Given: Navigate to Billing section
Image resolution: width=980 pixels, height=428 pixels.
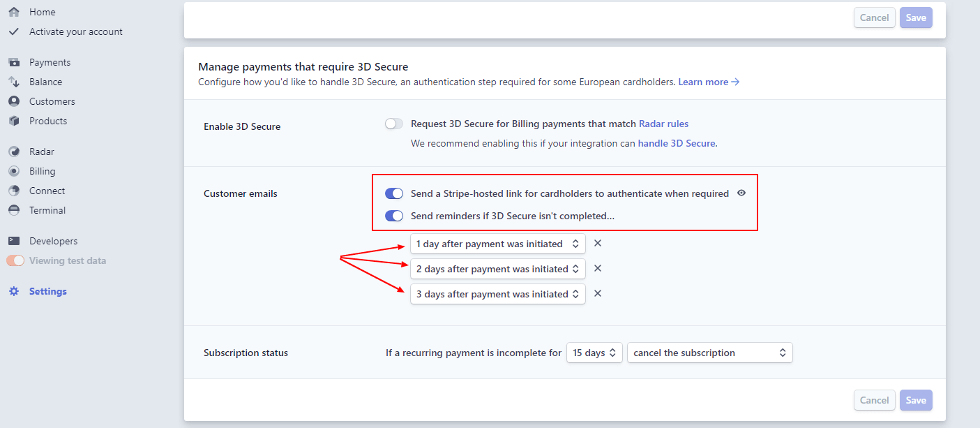Looking at the screenshot, I should coord(43,171).
